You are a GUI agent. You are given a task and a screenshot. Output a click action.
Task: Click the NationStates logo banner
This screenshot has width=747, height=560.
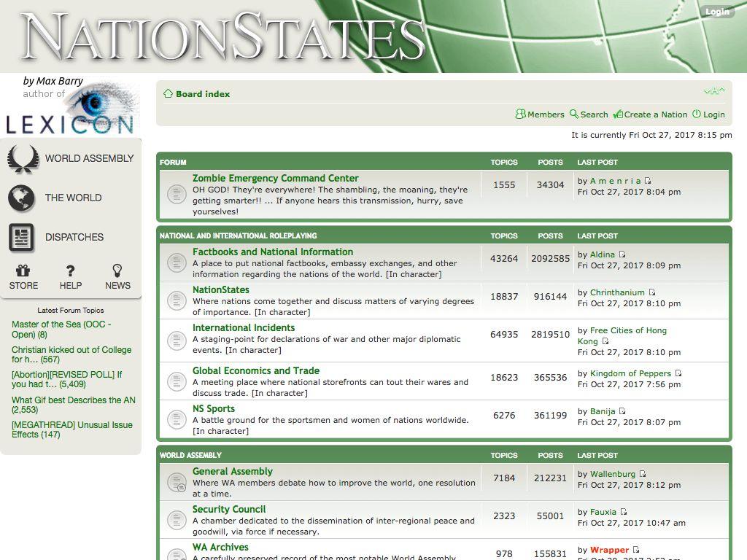(223, 36)
